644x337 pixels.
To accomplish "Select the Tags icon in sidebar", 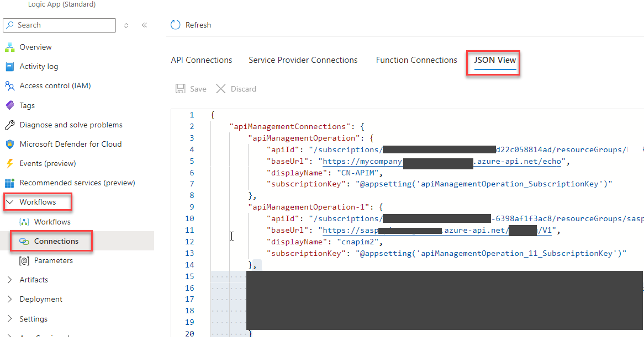I will tap(9, 105).
